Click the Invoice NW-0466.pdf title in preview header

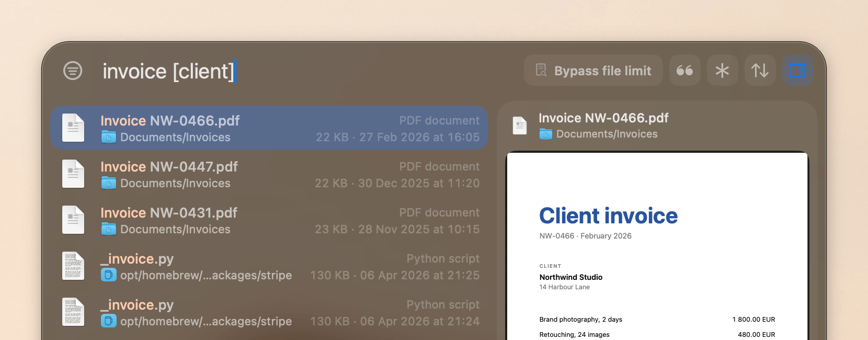pos(603,118)
